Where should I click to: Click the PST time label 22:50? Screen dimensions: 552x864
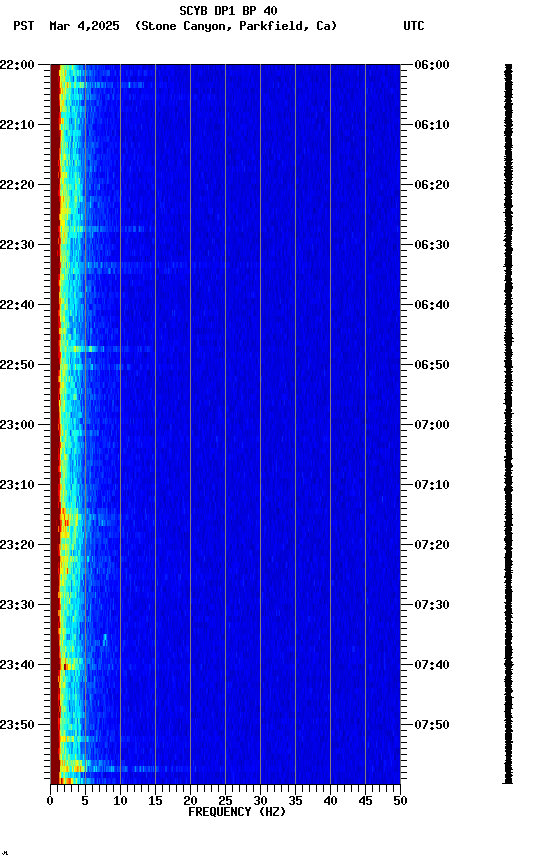[x=17, y=365]
